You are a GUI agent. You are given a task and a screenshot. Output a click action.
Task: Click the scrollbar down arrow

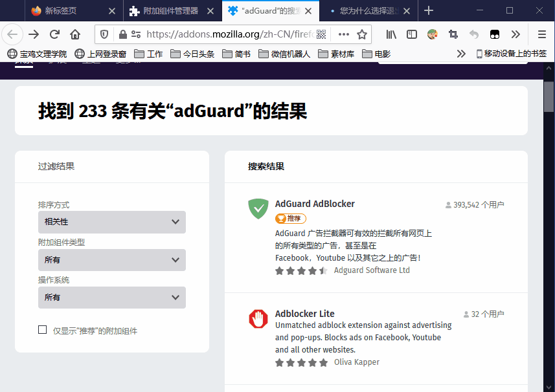click(549, 387)
